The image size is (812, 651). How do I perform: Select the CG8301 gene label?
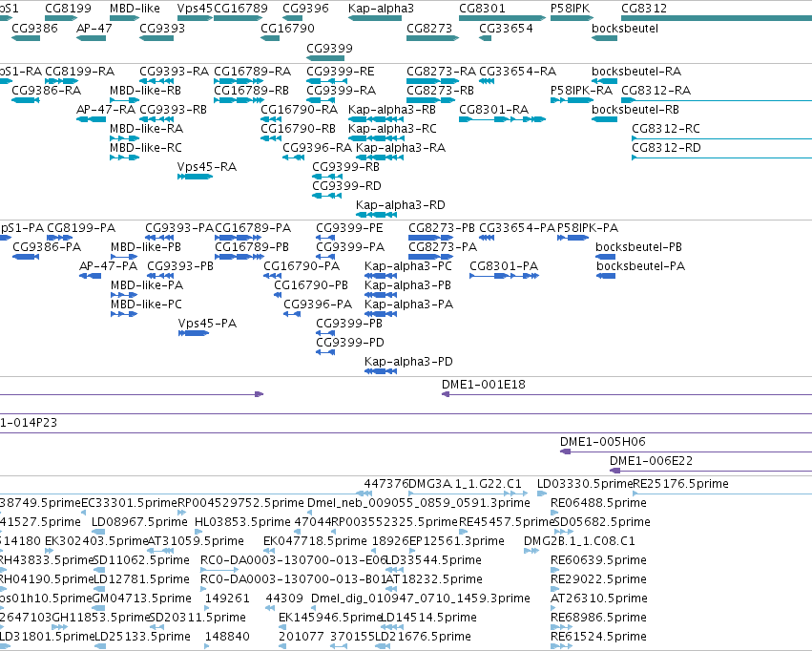click(482, 9)
